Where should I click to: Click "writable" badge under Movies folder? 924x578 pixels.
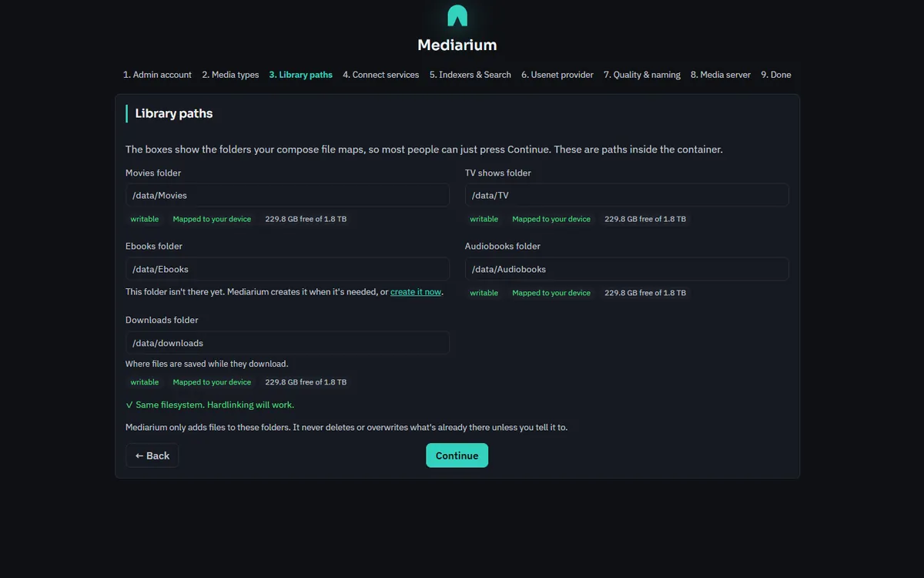point(145,219)
